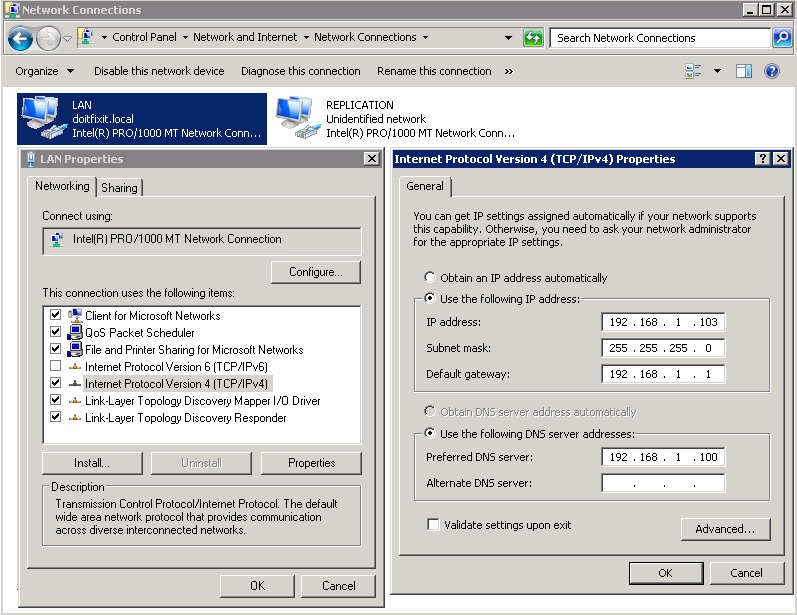Uncheck Link-Layer Topology Discovery Responder

tap(55, 417)
